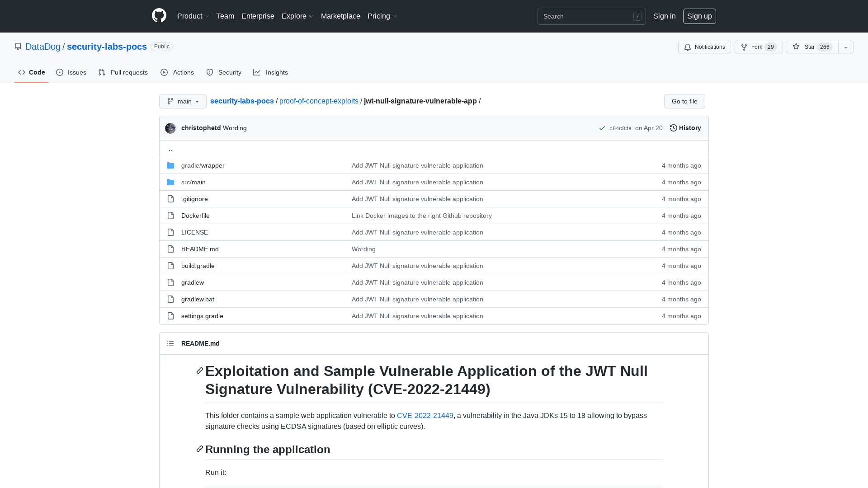Click the repository book icon beside DataDog
This screenshot has width=868, height=488.
(18, 47)
